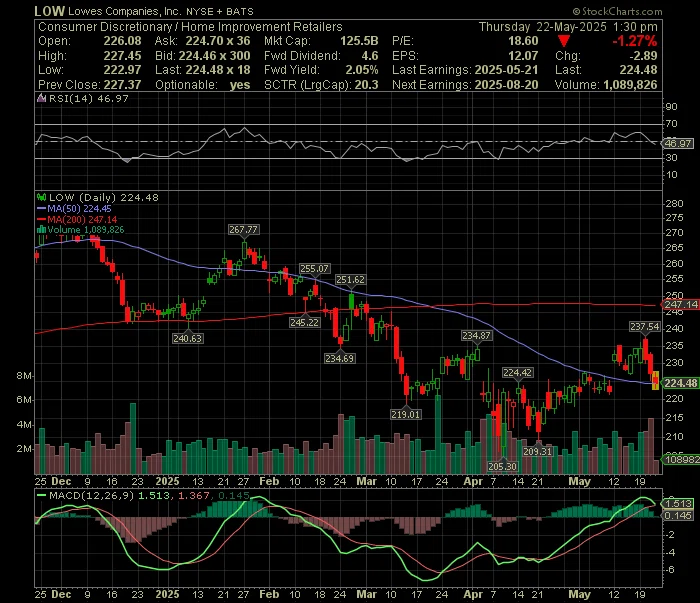
Task: Click the Last Earnings date 2025-05-21
Action: tap(506, 70)
